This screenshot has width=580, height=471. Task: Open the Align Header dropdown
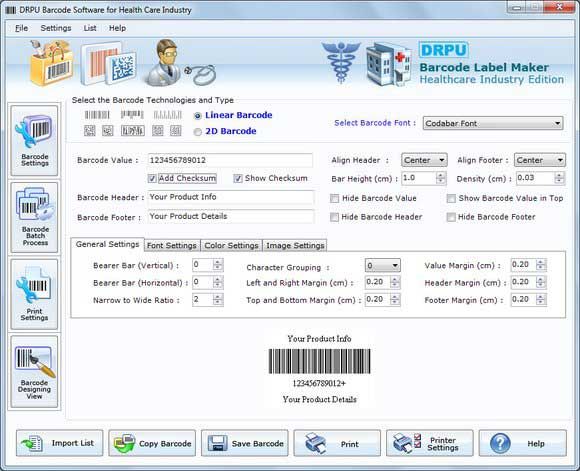point(424,160)
